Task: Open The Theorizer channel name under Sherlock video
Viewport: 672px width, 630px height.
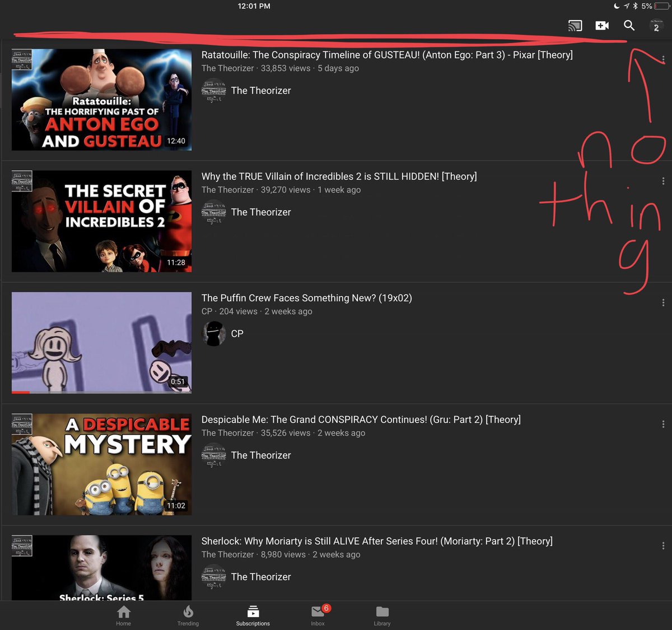Action: [261, 577]
